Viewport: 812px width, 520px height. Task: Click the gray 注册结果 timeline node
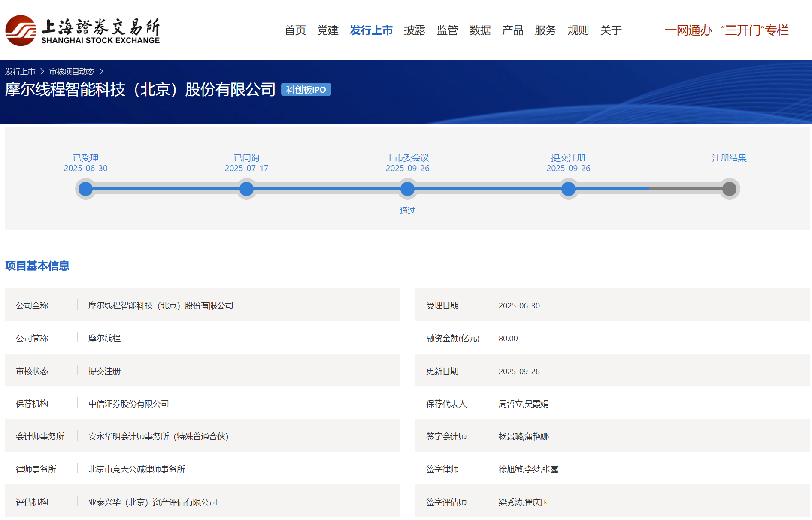[x=729, y=189]
